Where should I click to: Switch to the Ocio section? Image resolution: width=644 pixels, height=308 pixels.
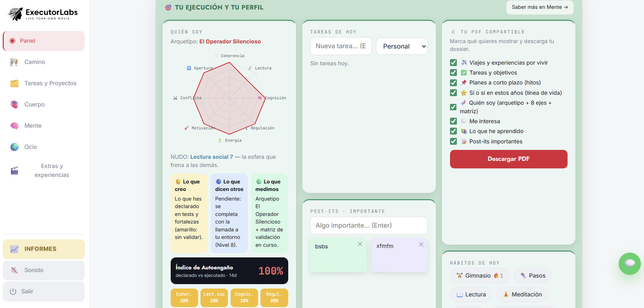[44, 147]
